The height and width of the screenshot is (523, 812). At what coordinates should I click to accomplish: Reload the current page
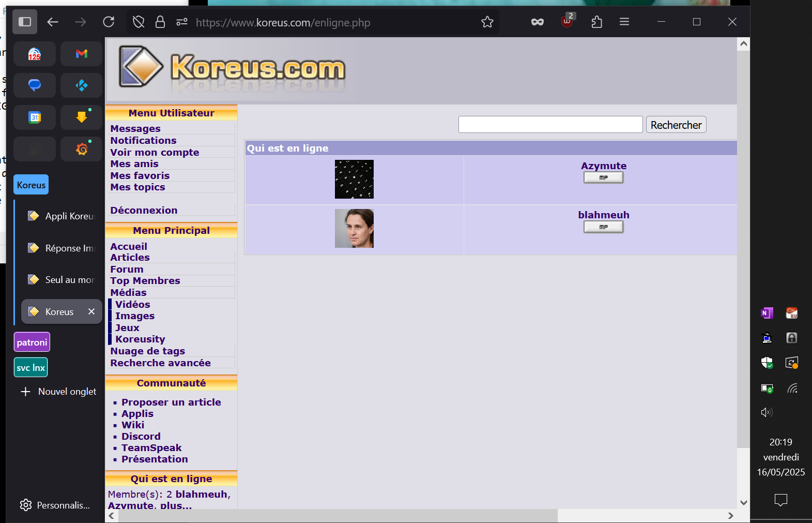(x=109, y=22)
